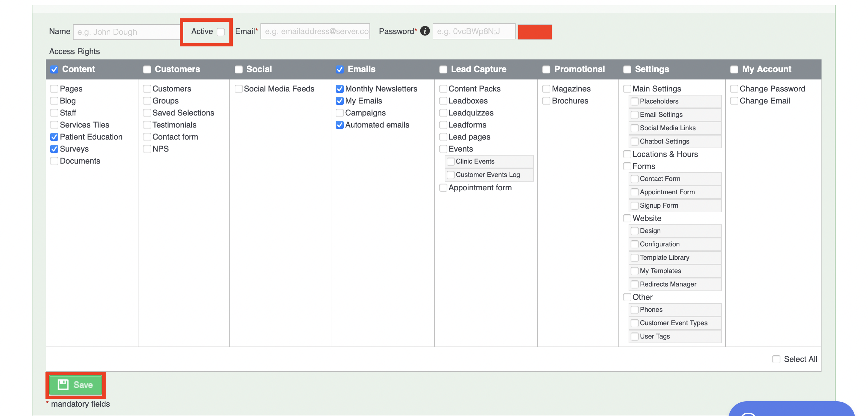Screen dimensions: 868x416
Task: Uncheck the Monthly Newsletters checkbox
Action: (x=340, y=89)
